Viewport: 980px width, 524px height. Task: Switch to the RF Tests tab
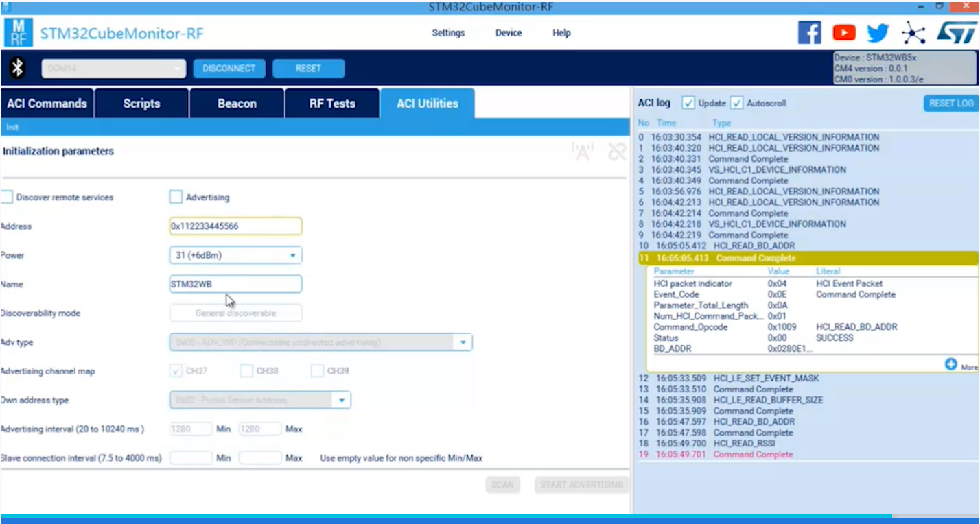point(332,104)
